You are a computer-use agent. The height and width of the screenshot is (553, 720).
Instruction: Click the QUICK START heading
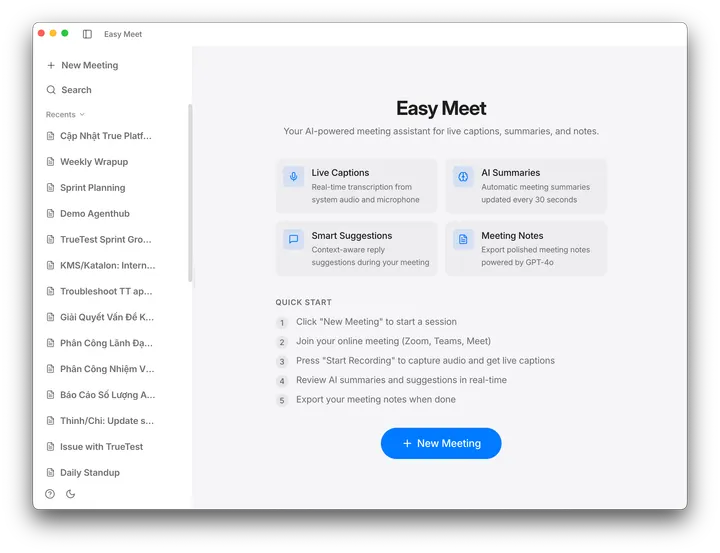[x=304, y=302]
